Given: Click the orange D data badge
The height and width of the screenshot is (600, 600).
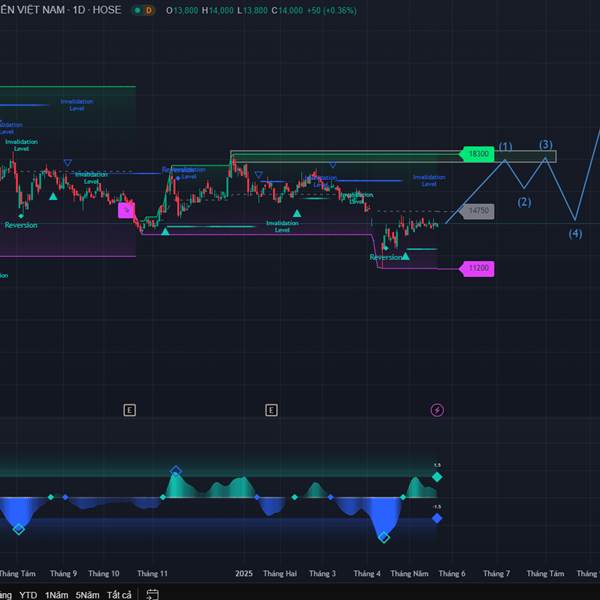Looking at the screenshot, I should click(148, 10).
